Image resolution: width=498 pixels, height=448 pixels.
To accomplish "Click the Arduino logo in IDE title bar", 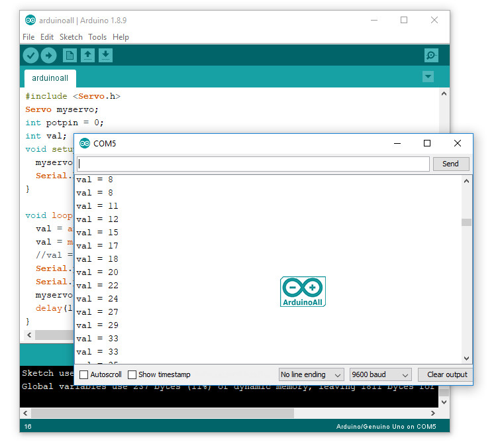I will tap(30, 21).
